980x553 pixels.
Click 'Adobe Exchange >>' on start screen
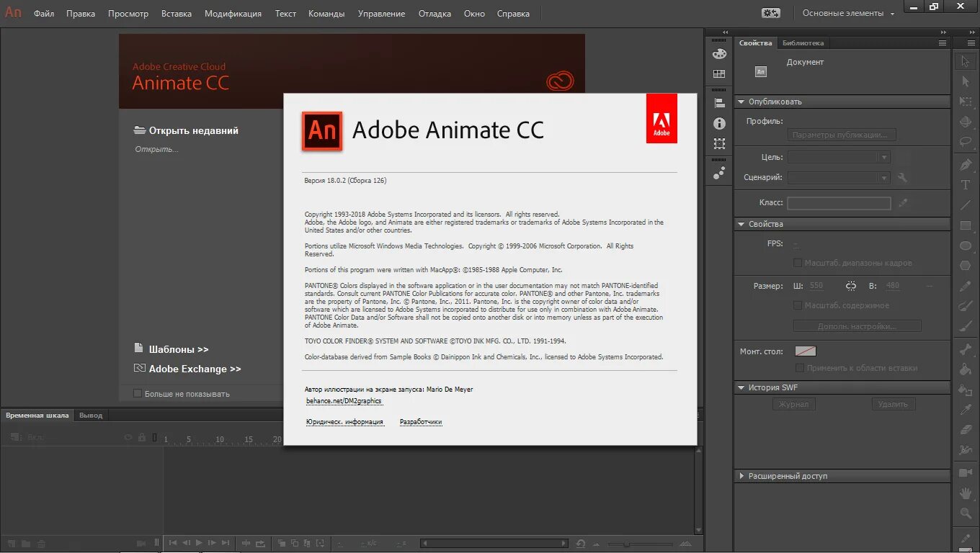(x=195, y=369)
